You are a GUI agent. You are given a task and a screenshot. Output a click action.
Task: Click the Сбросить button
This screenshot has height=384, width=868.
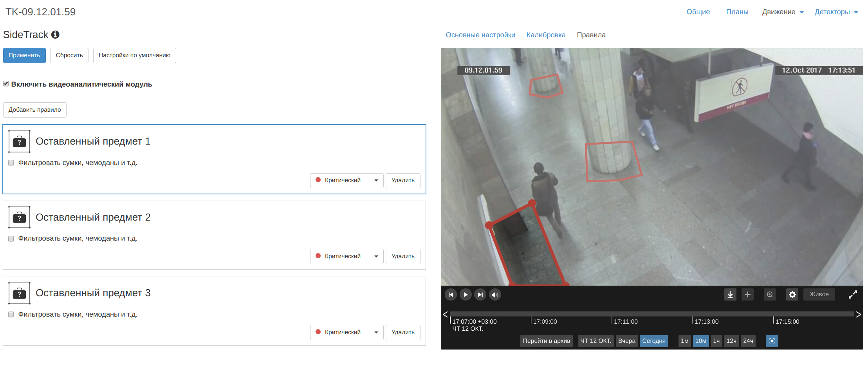(x=69, y=55)
